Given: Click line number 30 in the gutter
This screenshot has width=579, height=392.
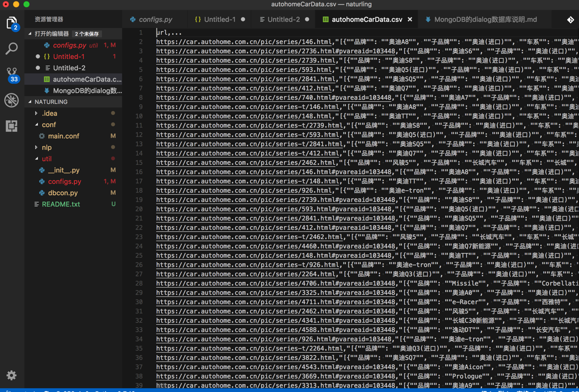Looking at the screenshot, I should pyautogui.click(x=139, y=302).
